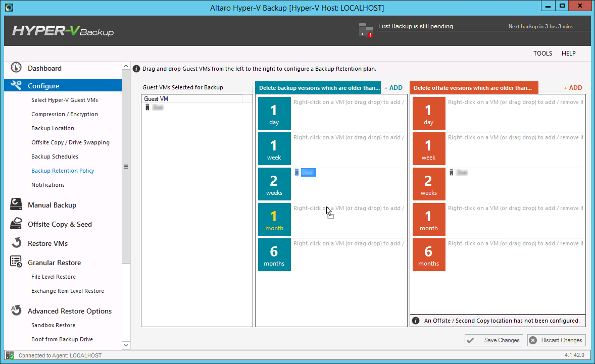Open Exchange Item Level Restore
The image size is (595, 364).
tap(68, 291)
